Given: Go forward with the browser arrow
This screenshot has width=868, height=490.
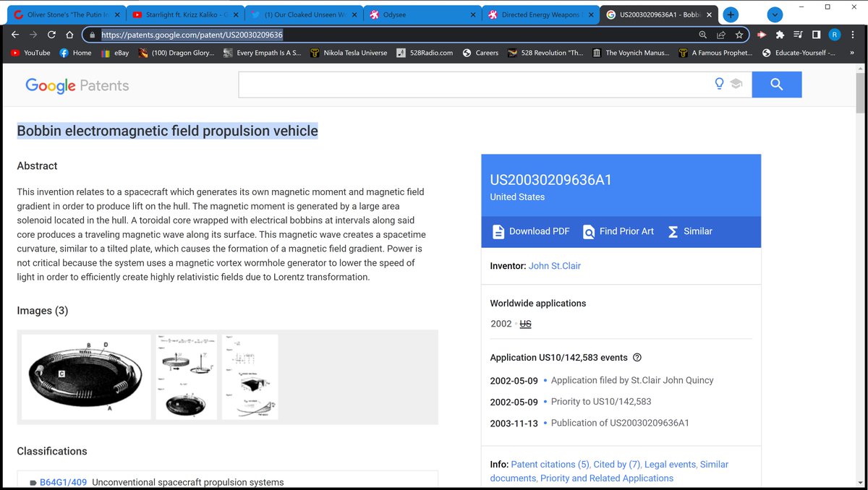Looking at the screenshot, I should point(33,35).
